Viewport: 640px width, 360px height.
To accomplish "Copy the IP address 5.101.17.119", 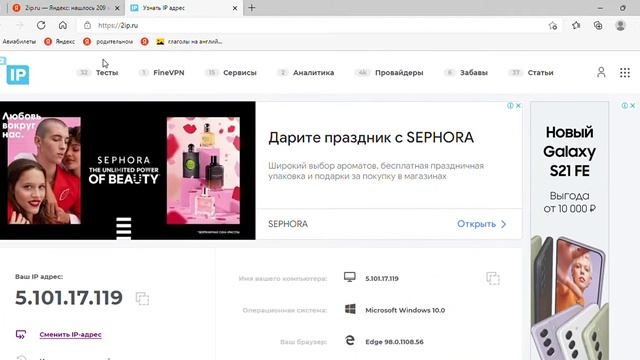I will pos(142,298).
